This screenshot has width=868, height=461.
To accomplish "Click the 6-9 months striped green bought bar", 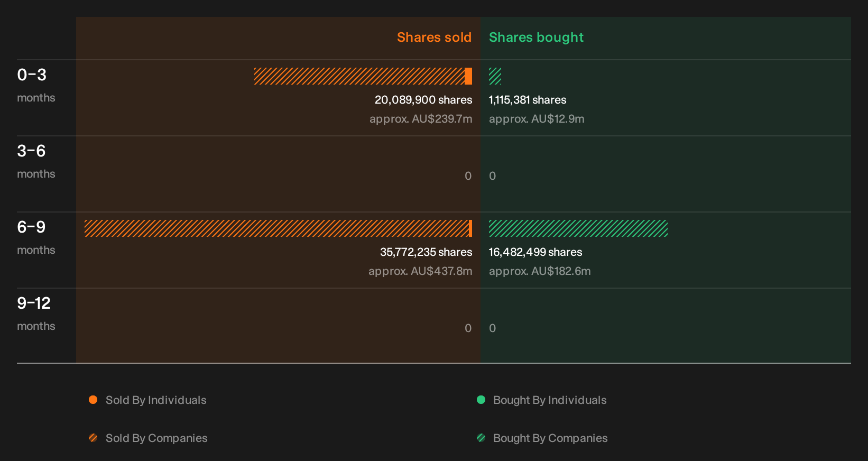I will point(578,228).
